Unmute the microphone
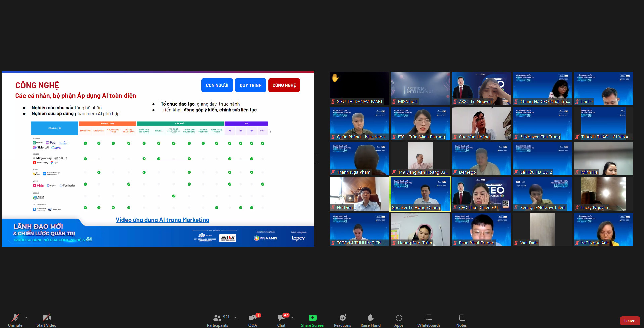This screenshot has height=328, width=644. tap(15, 320)
